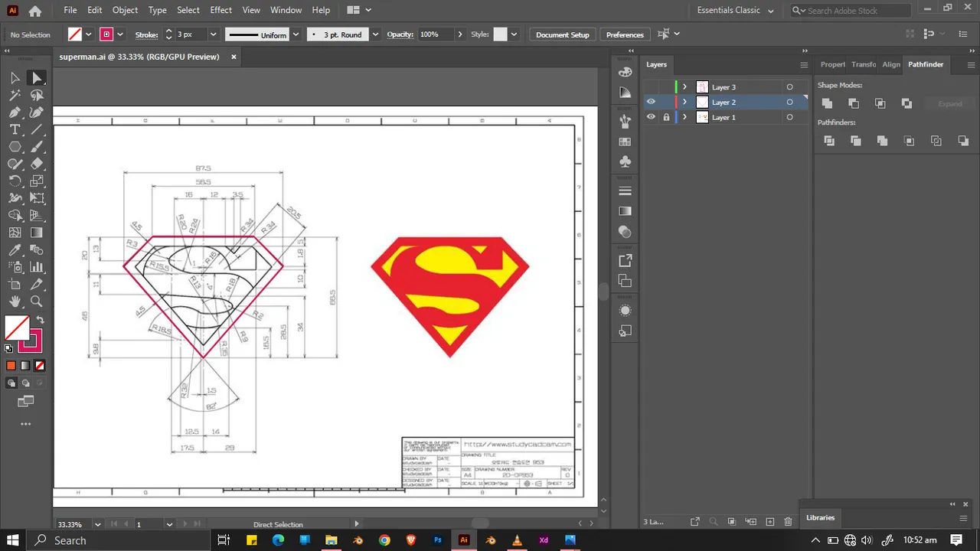980x551 pixels.
Task: Click the Preferences button
Action: [x=625, y=34]
